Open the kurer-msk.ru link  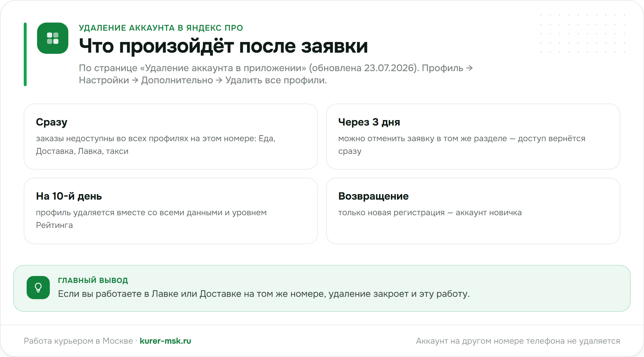165,341
